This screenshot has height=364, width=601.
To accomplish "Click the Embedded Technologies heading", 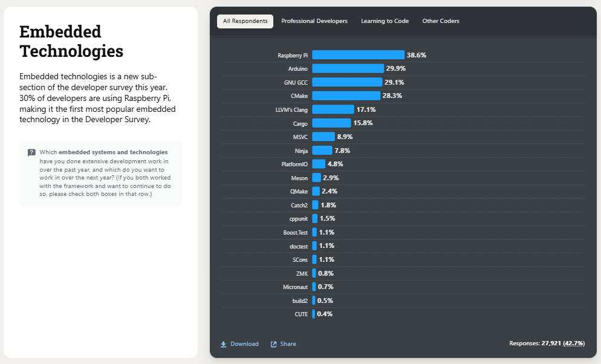I will (71, 41).
